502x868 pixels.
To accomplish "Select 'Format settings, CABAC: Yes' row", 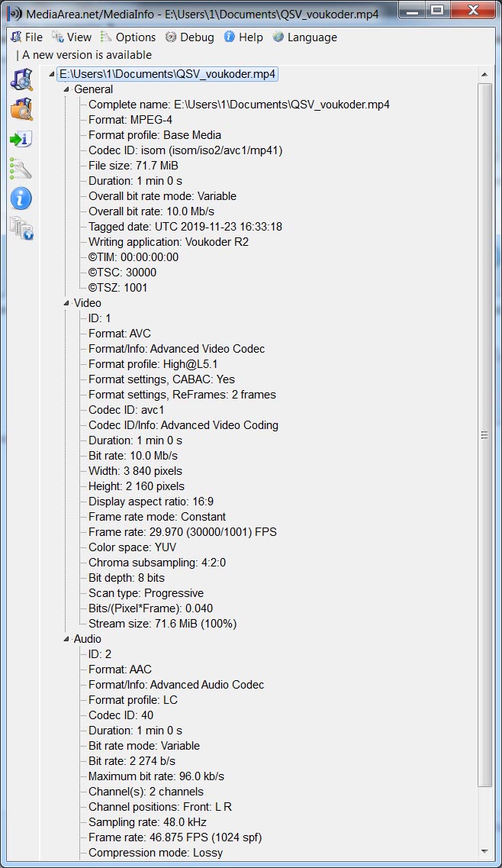I will (162, 379).
